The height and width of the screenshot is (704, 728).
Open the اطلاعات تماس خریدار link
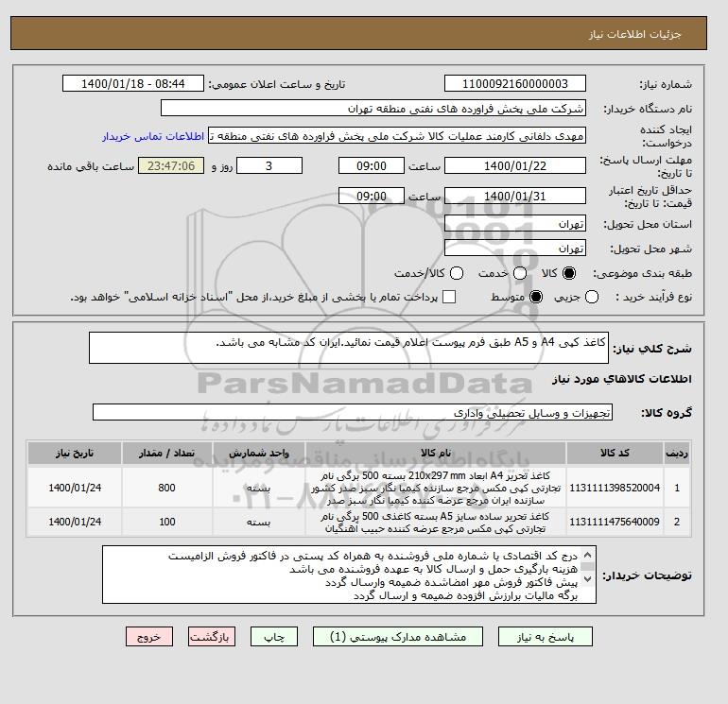153,136
